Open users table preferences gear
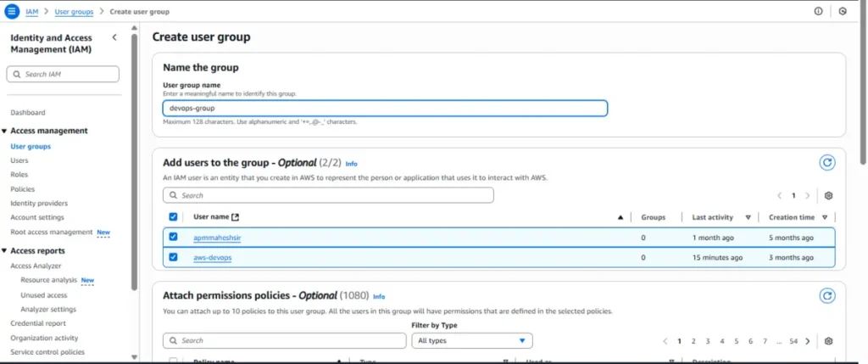Image resolution: width=868 pixels, height=364 pixels. click(829, 195)
